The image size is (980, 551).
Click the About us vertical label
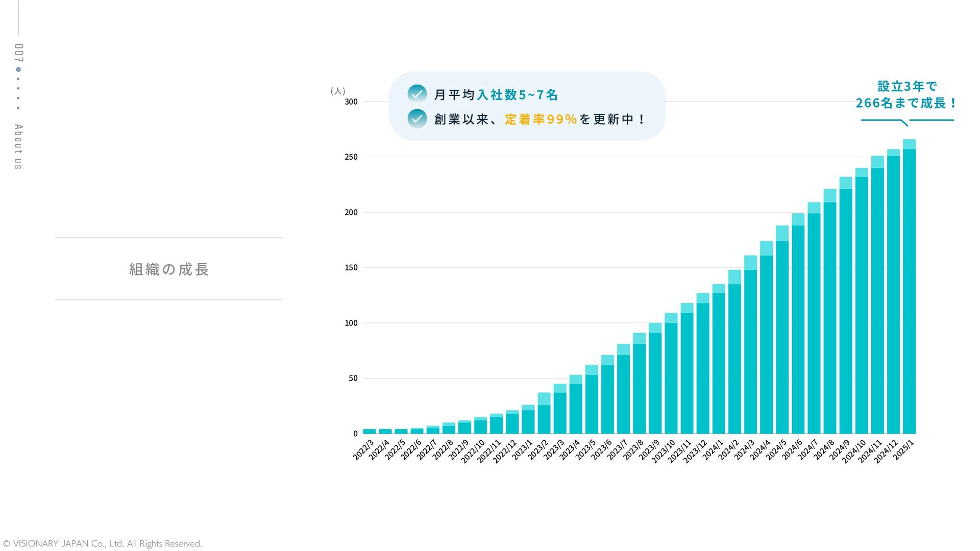[18, 146]
